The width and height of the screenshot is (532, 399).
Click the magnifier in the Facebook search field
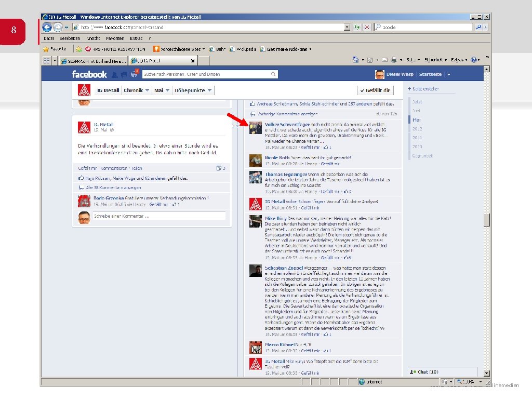point(273,74)
